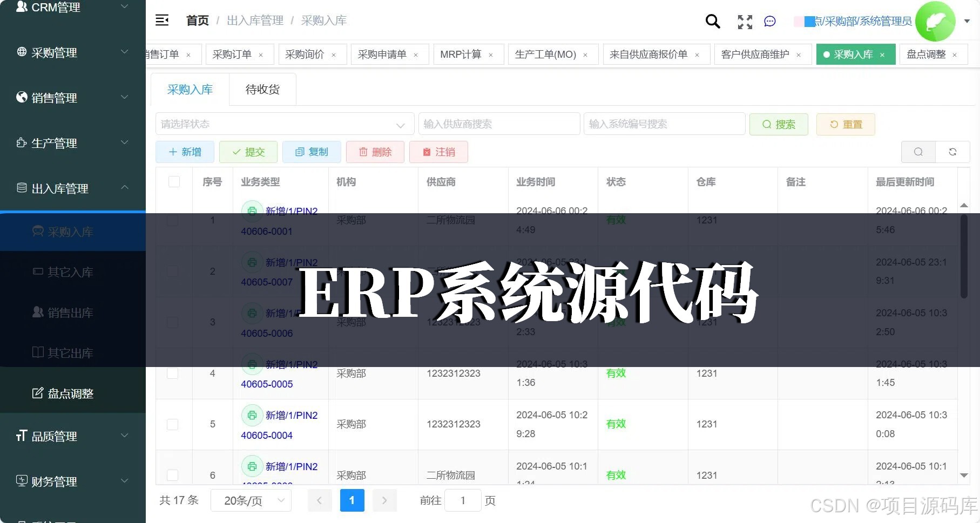Toggle fullscreen mode icon

(745, 22)
